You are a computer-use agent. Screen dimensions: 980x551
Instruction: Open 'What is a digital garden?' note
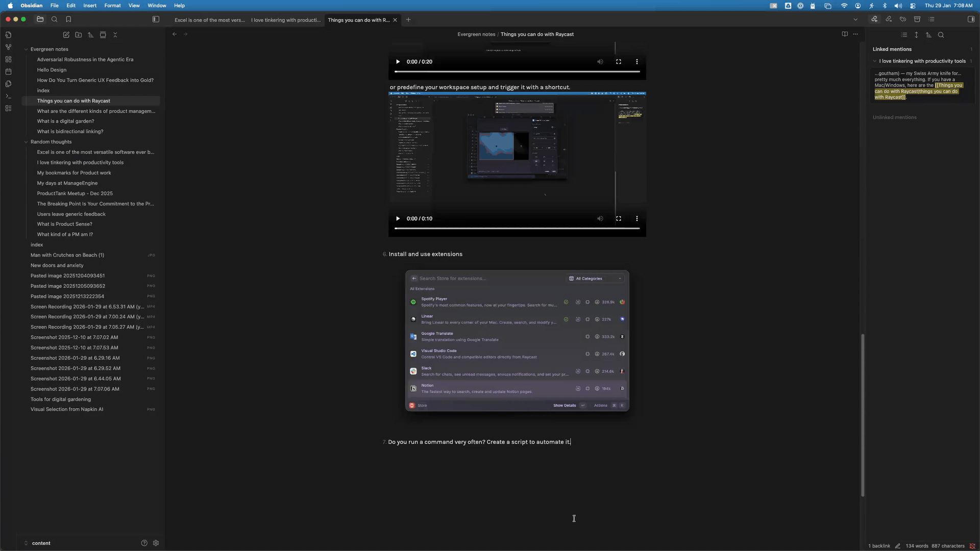pos(65,121)
